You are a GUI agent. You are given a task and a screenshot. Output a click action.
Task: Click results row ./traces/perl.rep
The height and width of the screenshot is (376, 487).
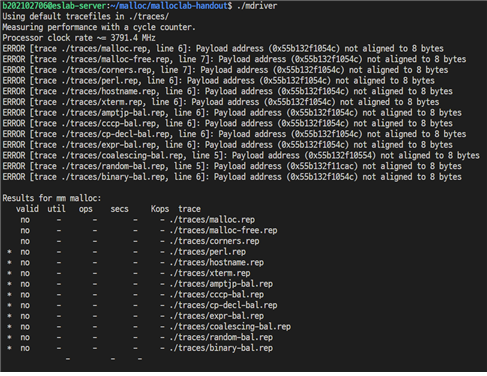coord(126,251)
